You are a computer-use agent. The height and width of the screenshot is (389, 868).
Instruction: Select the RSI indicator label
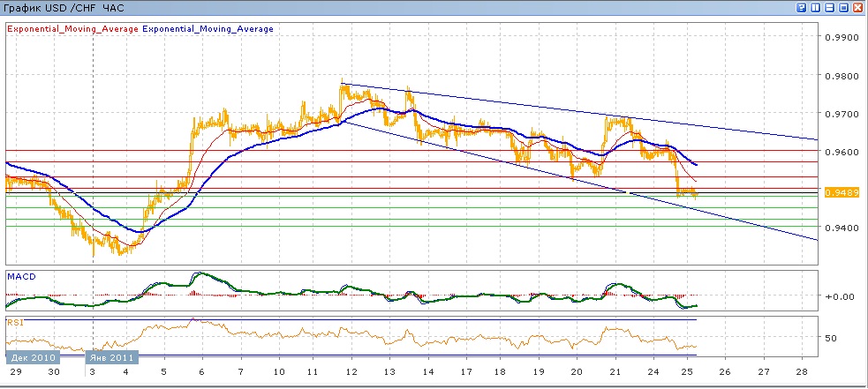tap(15, 323)
